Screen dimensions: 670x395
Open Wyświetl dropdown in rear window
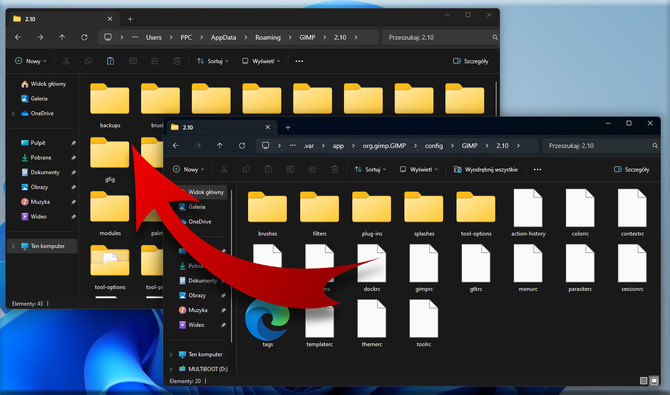coord(261,61)
